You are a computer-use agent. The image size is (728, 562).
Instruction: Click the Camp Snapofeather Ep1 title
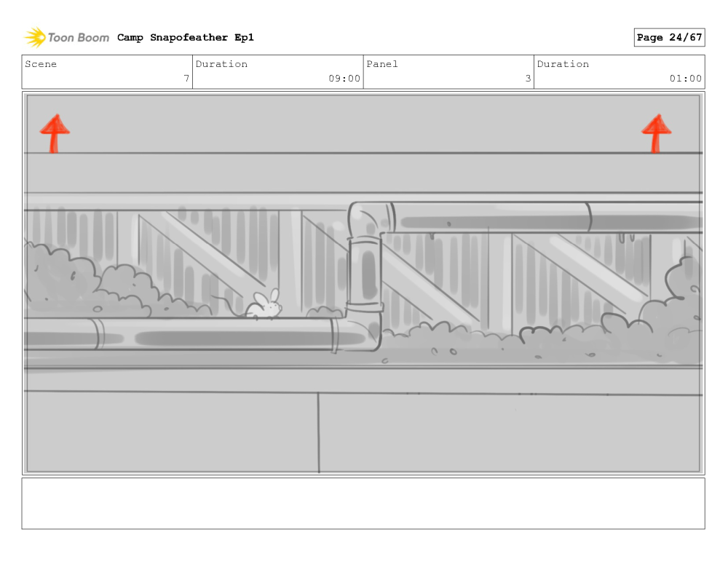(185, 37)
